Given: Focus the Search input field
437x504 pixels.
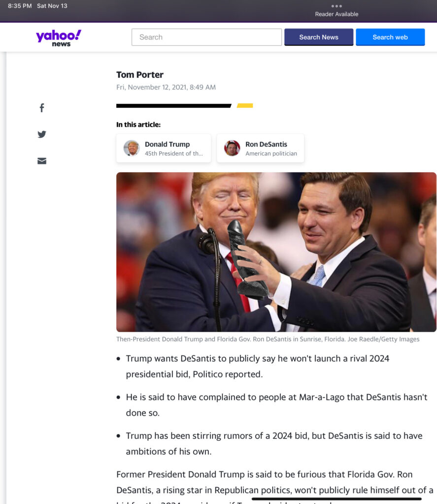Looking at the screenshot, I should point(206,37).
